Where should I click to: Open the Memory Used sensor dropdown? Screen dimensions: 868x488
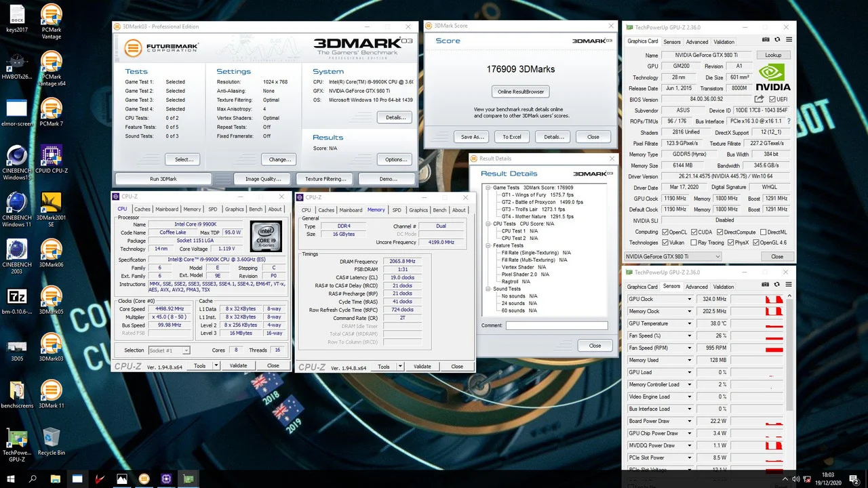click(x=690, y=360)
